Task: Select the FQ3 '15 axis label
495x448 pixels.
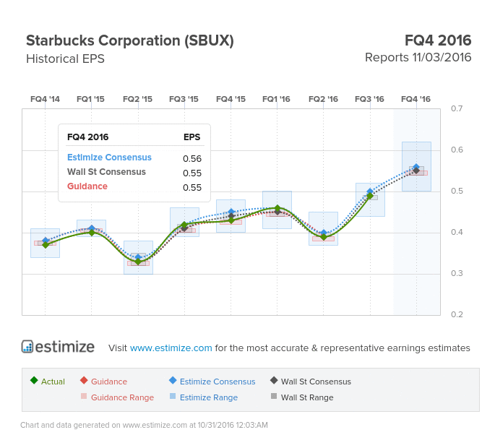Action: tap(184, 99)
